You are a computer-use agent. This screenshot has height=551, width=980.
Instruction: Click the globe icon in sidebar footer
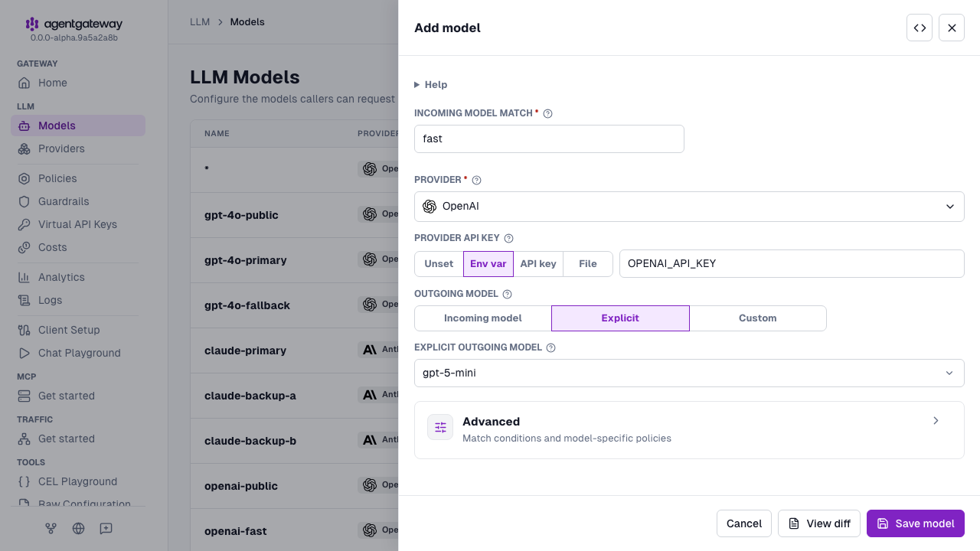78,528
